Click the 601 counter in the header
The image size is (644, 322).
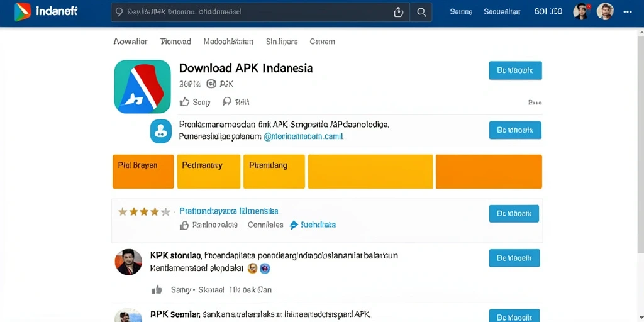point(548,12)
